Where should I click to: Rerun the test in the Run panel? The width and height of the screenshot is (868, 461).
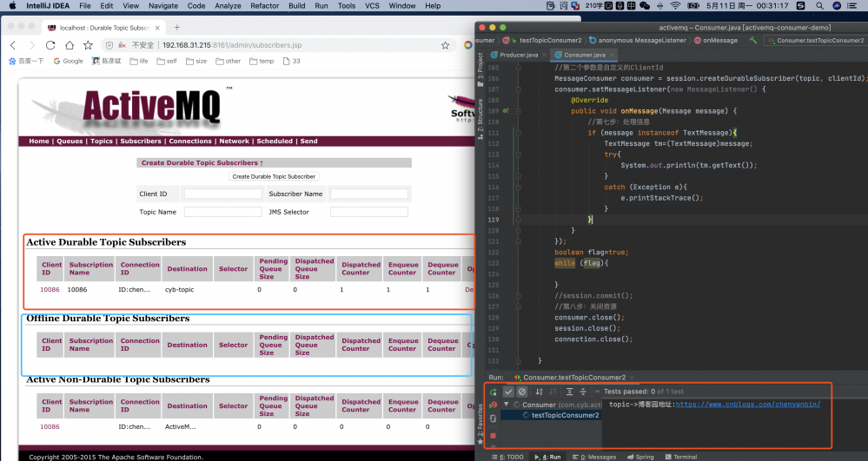coord(494,392)
